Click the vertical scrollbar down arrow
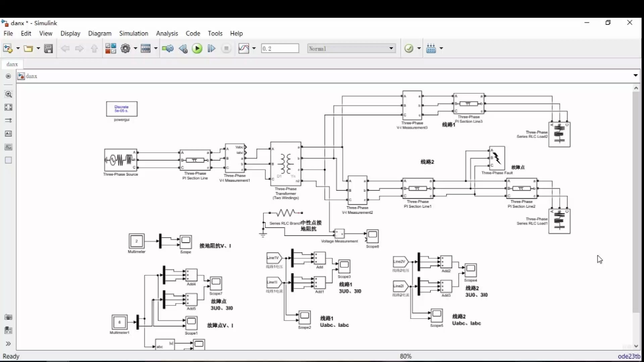644x362 pixels. (x=636, y=346)
